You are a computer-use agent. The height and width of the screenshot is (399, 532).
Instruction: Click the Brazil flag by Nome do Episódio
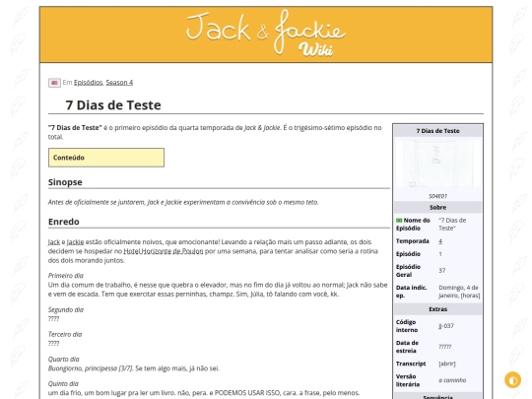coord(399,221)
